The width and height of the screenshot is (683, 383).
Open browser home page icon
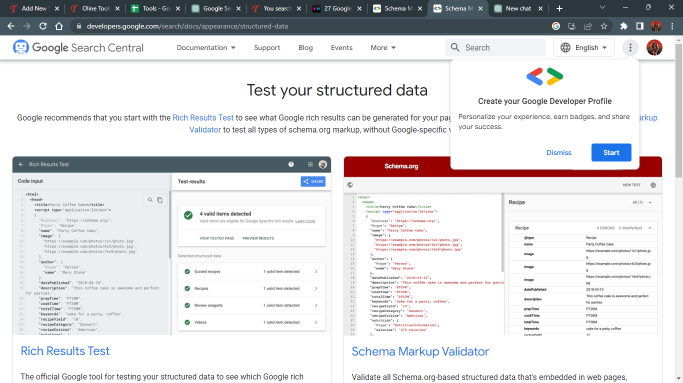pyautogui.click(x=59, y=26)
